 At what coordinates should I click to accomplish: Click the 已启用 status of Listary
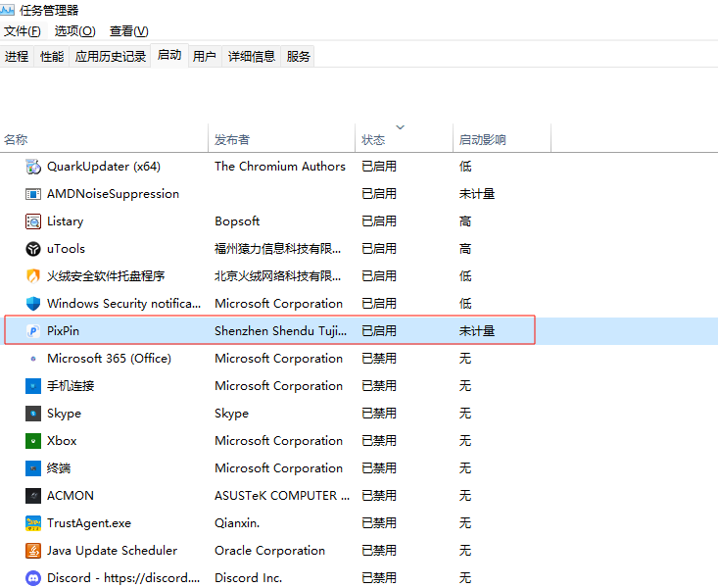pyautogui.click(x=379, y=221)
